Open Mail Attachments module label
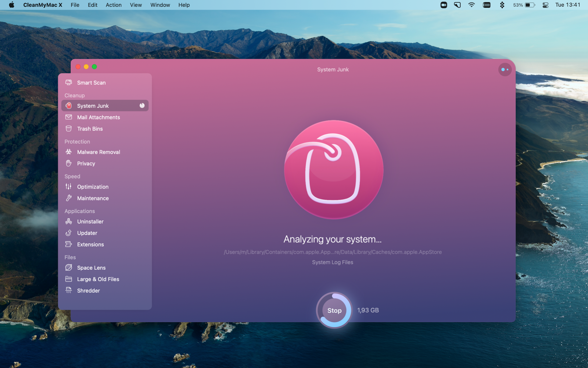 coord(98,117)
